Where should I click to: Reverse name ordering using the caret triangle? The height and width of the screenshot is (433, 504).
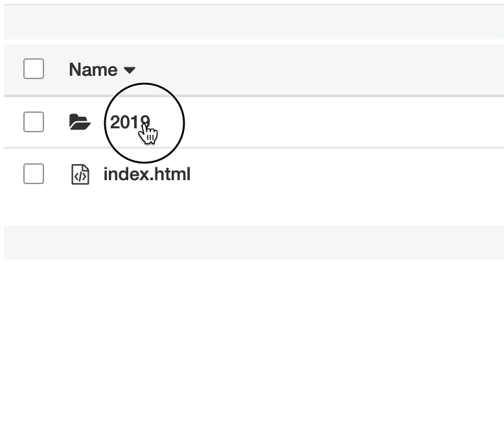click(130, 70)
